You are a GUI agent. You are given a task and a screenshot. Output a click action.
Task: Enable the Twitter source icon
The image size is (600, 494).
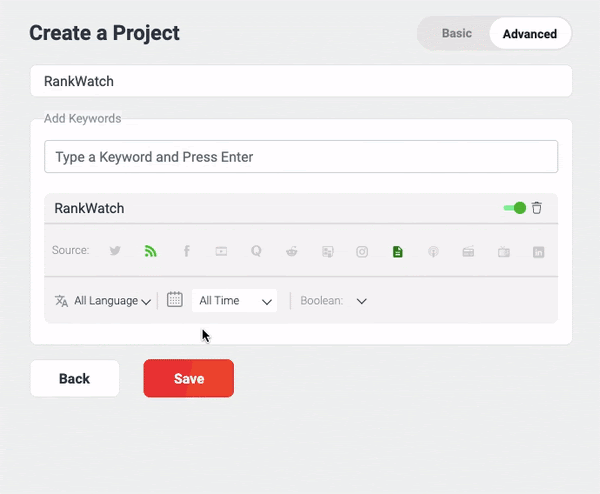click(x=115, y=251)
